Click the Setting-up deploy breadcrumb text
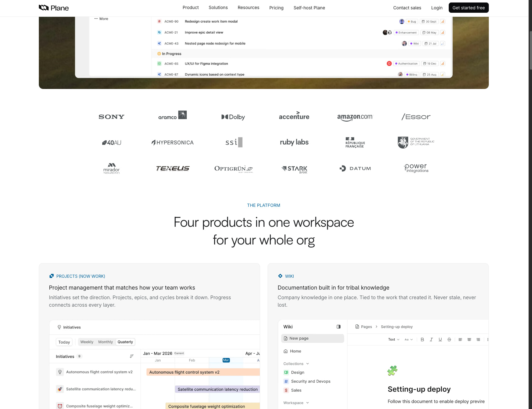The width and height of the screenshot is (532, 409). pyautogui.click(x=397, y=327)
